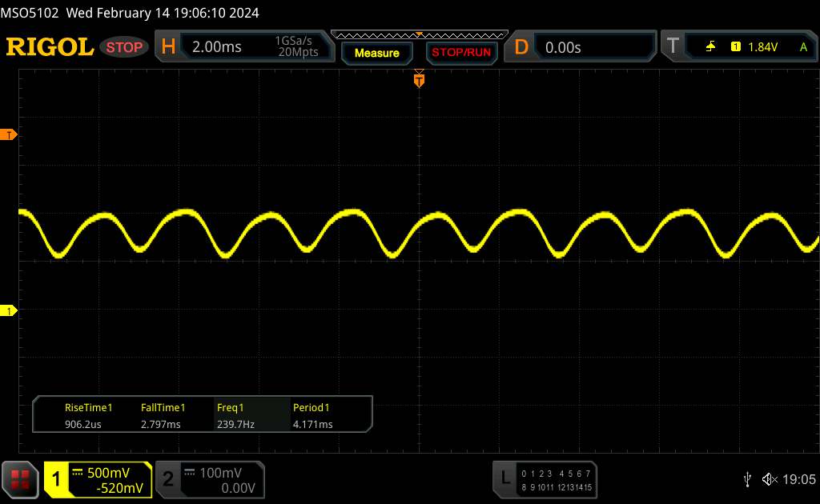Unmute the beeper speaker icon
The width and height of the screenshot is (820, 504).
(770, 479)
